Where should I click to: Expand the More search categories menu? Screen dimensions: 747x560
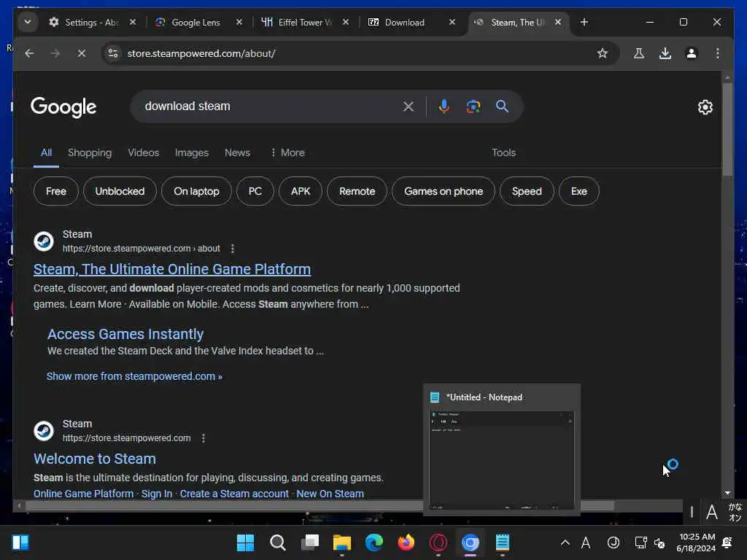point(287,153)
